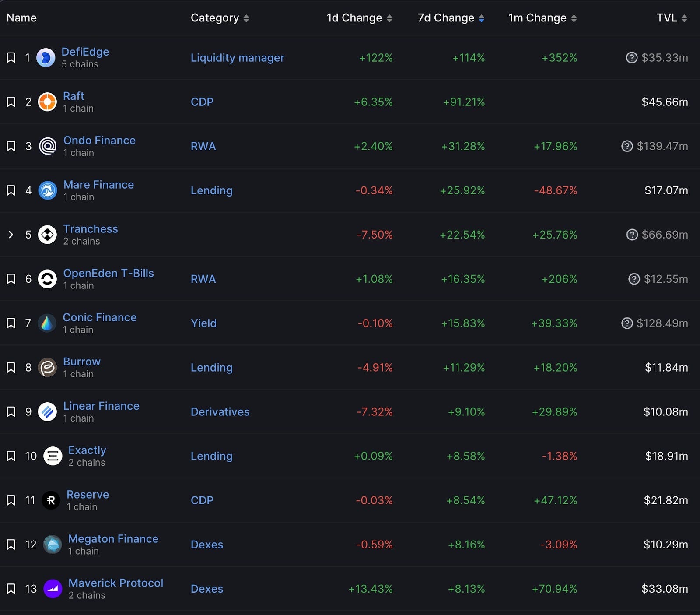Open the Maverick Protocol link

[116, 583]
